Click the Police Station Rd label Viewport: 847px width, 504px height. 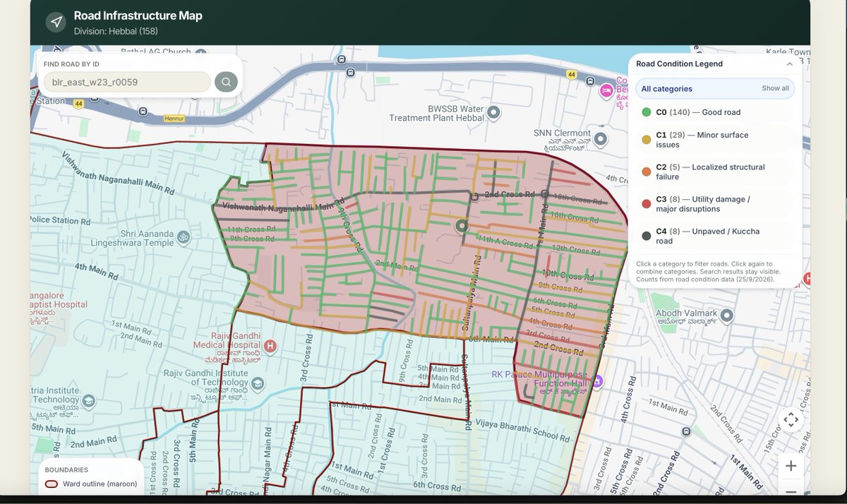coord(60,221)
